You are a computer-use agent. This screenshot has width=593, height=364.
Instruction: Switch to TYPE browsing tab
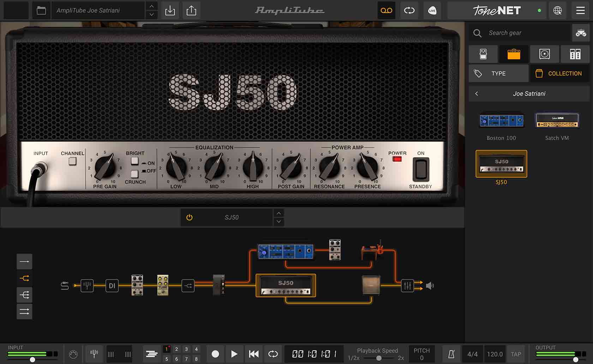coord(498,73)
